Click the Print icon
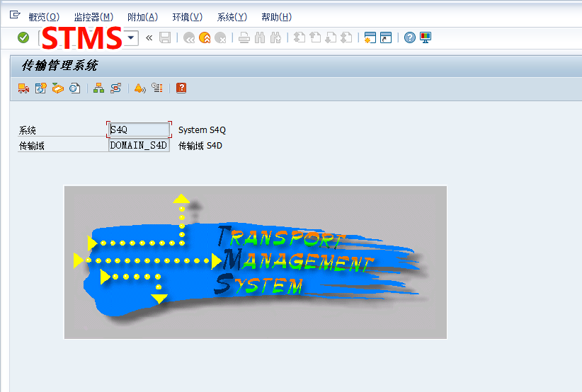582x392 pixels. tap(244, 38)
